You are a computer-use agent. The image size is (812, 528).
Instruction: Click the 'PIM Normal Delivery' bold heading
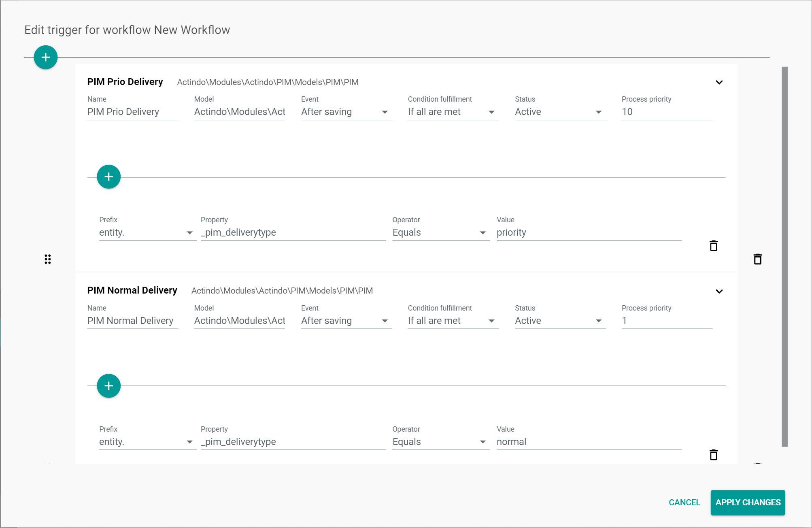point(132,290)
